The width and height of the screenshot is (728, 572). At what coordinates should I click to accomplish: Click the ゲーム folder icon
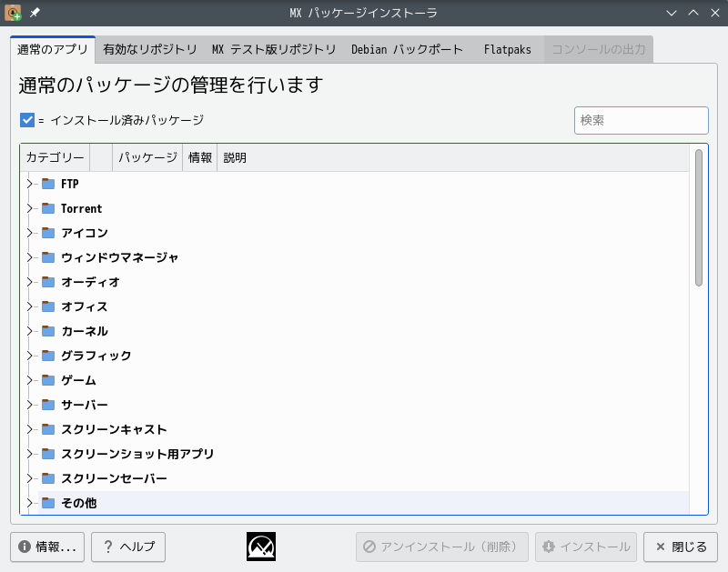(48, 380)
